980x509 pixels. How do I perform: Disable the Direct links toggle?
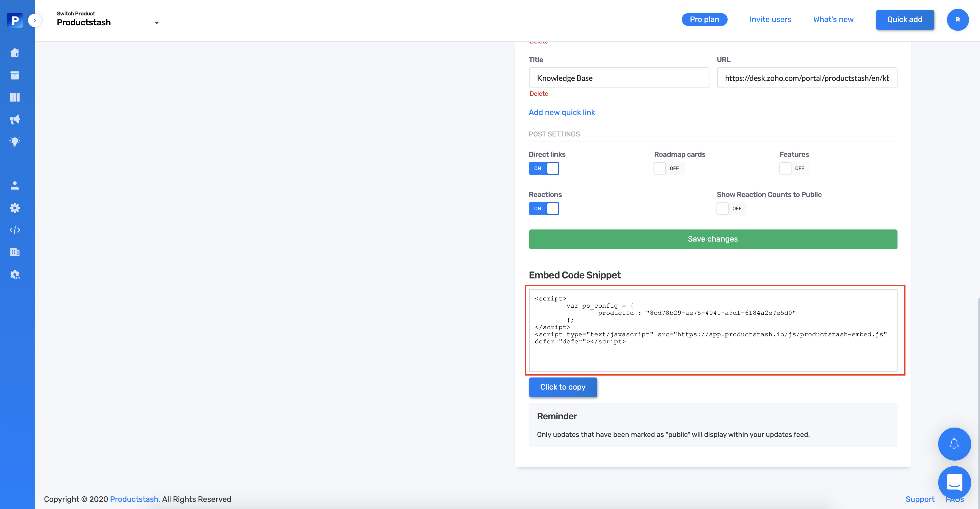pos(544,168)
